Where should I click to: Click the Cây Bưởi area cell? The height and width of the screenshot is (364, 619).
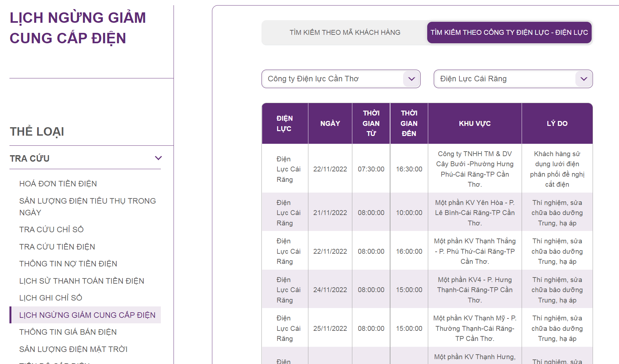pos(474,169)
